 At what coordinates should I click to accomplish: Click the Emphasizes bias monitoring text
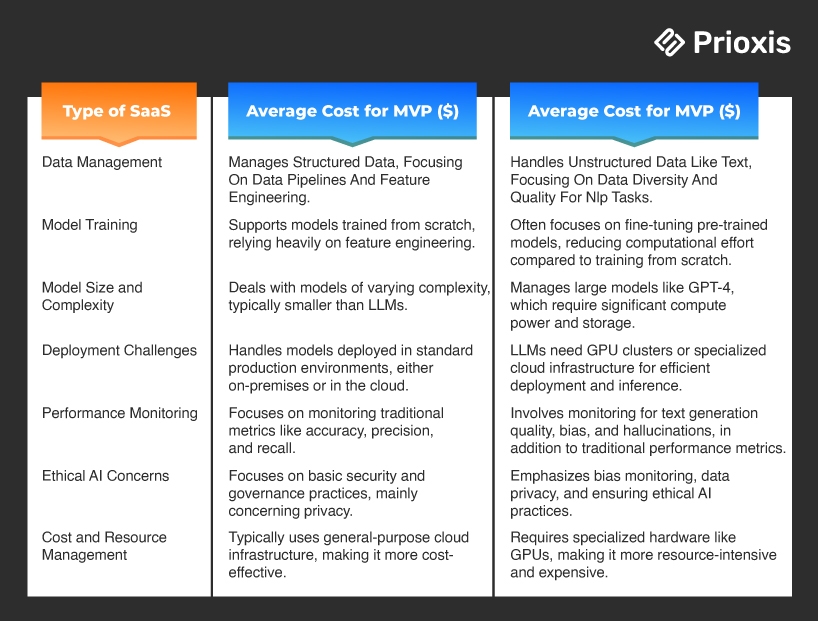point(619,494)
